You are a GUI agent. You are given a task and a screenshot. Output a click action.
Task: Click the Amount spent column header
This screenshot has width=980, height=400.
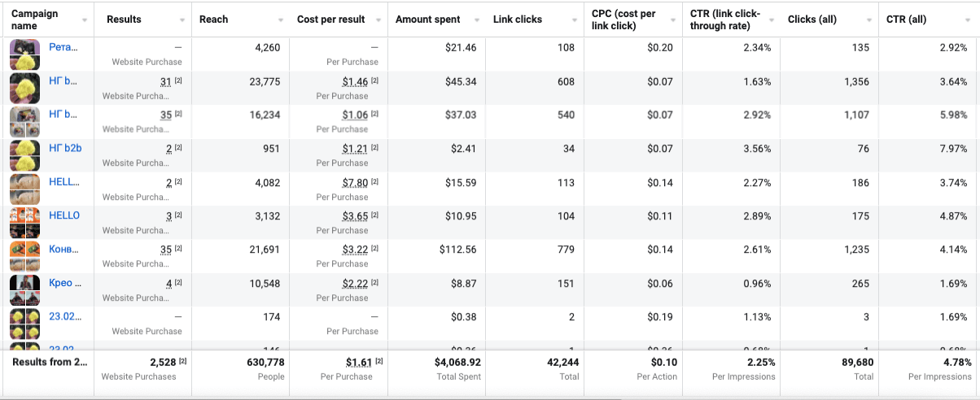point(427,20)
